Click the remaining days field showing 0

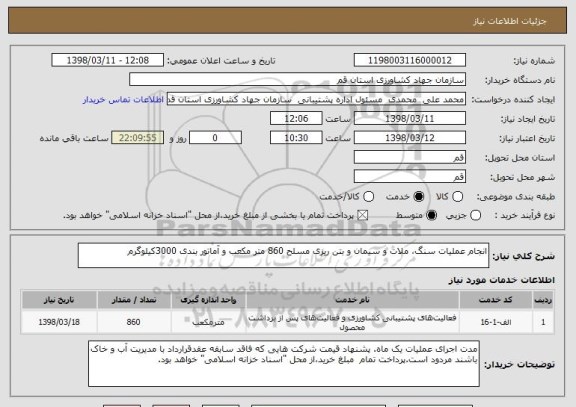click(215, 138)
